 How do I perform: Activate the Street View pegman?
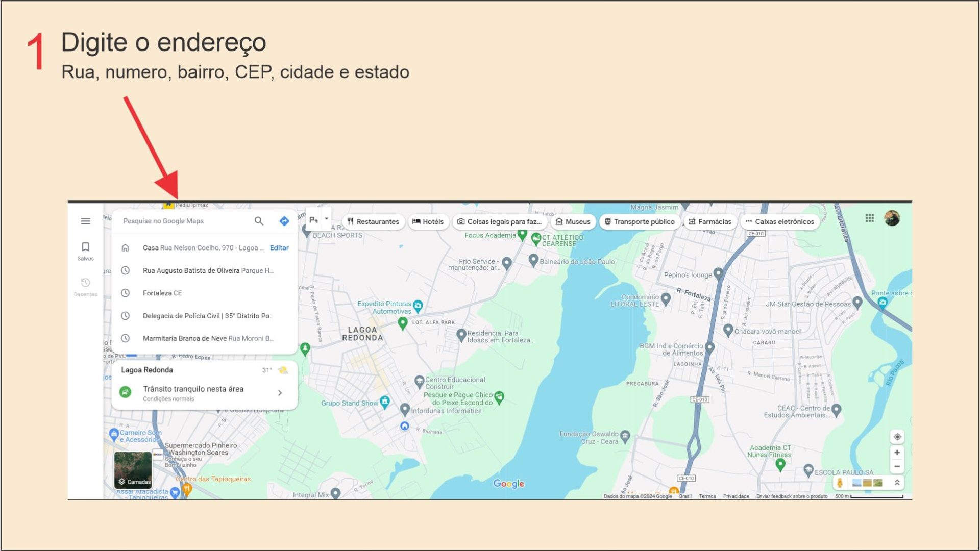click(840, 483)
